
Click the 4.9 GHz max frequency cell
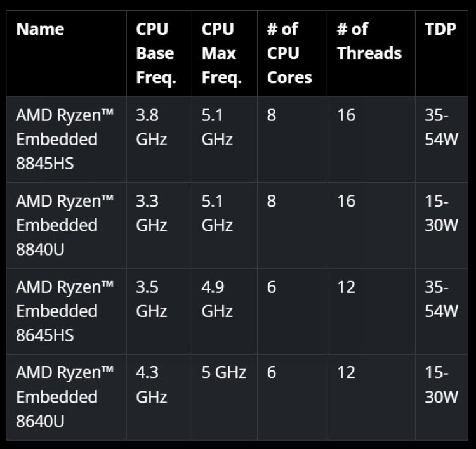click(217, 299)
